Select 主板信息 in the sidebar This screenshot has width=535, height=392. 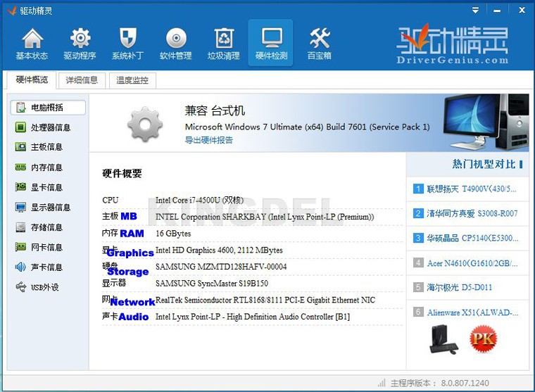(x=46, y=147)
